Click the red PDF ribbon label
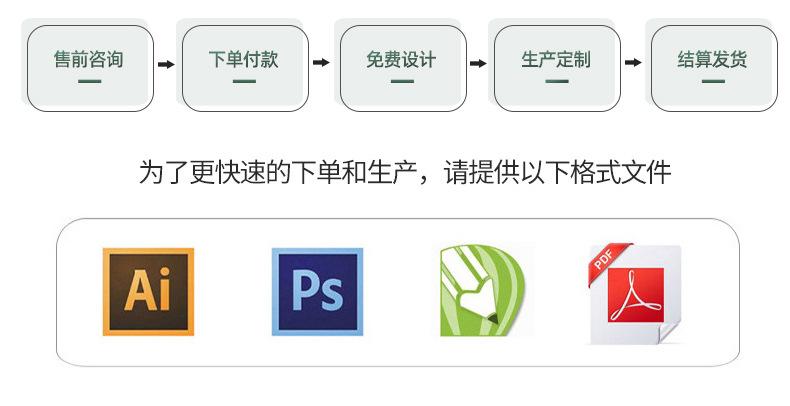790x406 pixels. (608, 261)
